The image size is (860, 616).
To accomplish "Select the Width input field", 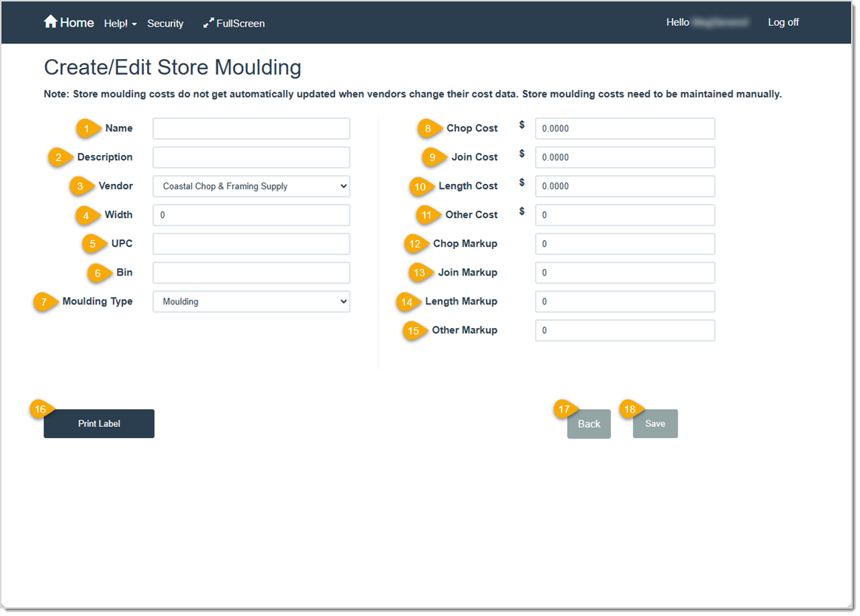I will pos(250,214).
